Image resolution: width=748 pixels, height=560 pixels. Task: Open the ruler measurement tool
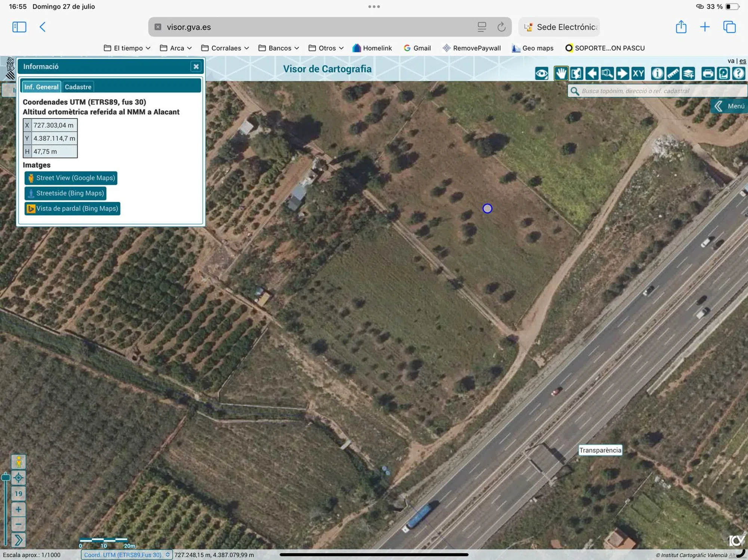click(673, 74)
